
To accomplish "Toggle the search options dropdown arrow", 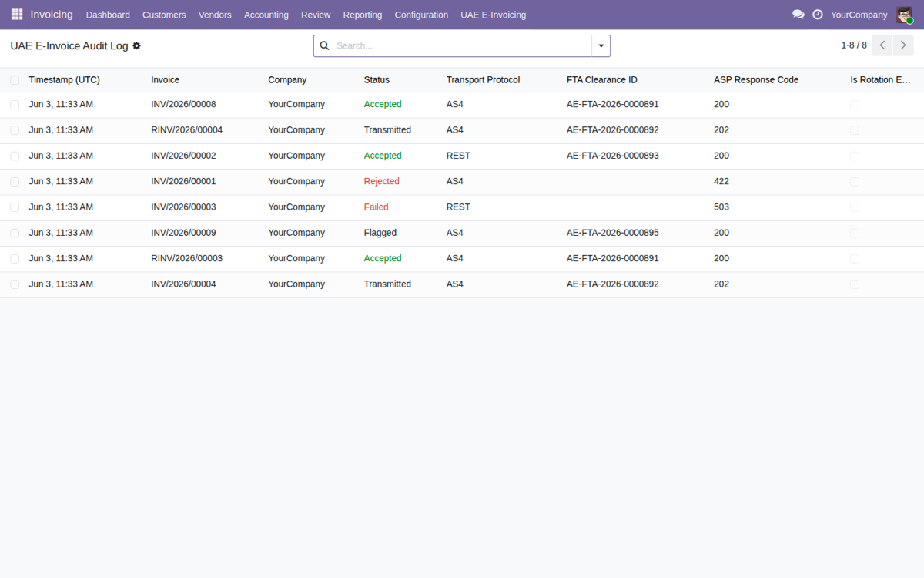I will coord(601,46).
